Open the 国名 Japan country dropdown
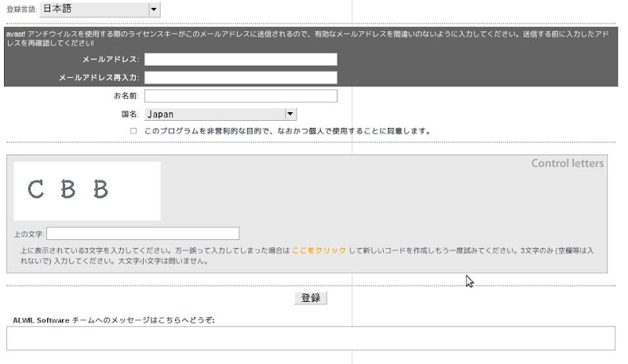 (x=221, y=114)
